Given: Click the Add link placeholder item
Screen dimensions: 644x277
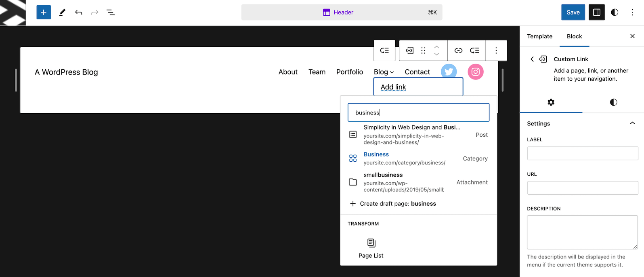Looking at the screenshot, I should tap(418, 87).
